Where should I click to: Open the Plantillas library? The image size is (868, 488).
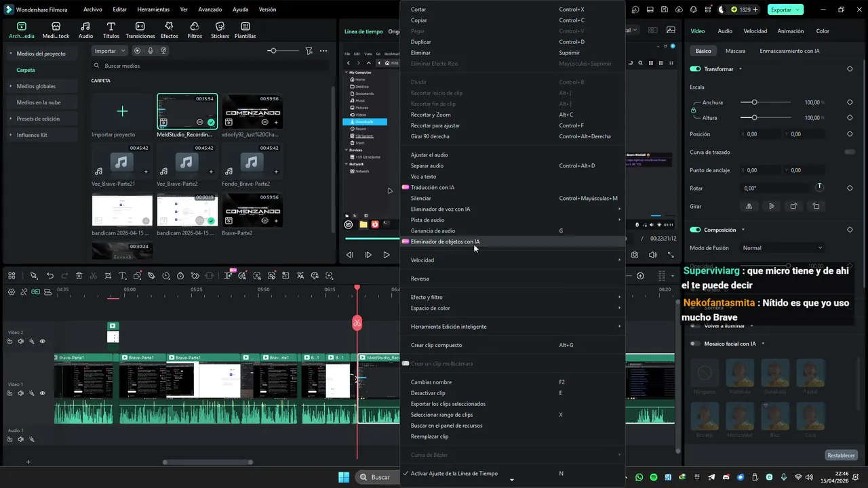coord(245,30)
